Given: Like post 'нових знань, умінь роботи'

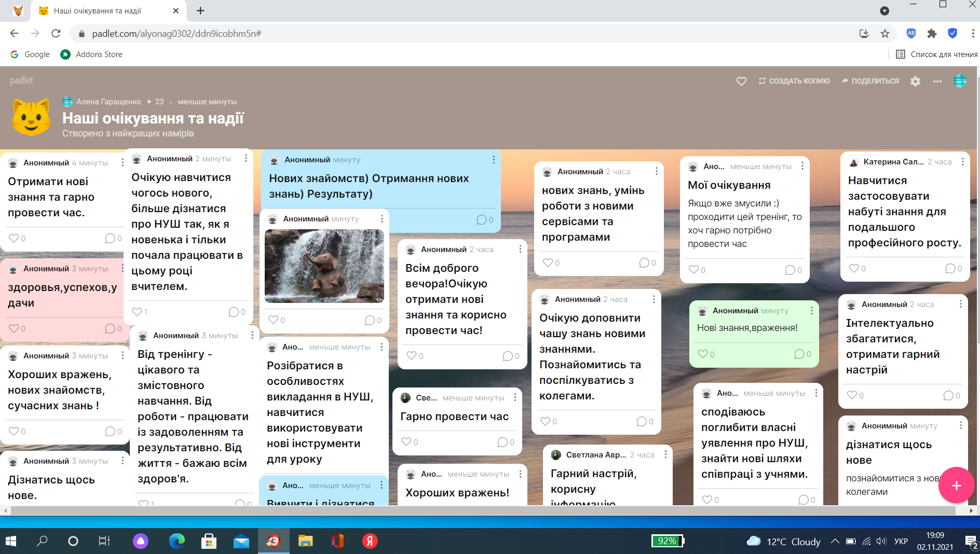Looking at the screenshot, I should point(548,262).
